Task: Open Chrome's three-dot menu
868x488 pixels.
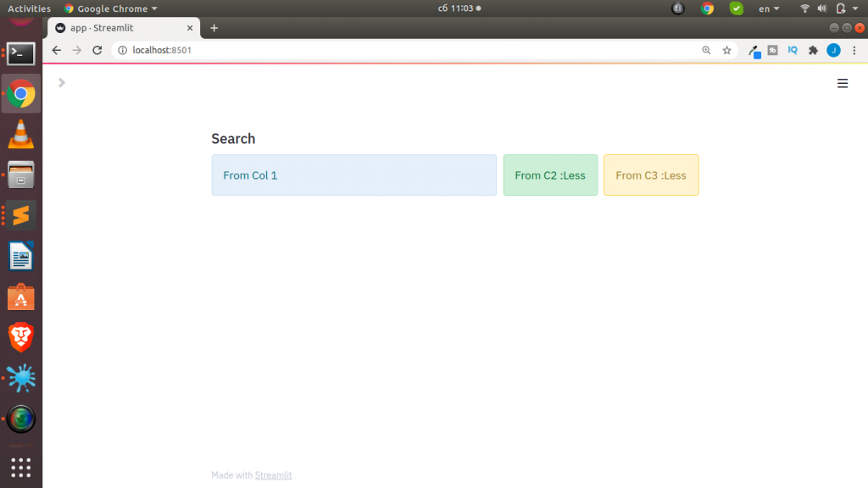Action: pos(854,50)
